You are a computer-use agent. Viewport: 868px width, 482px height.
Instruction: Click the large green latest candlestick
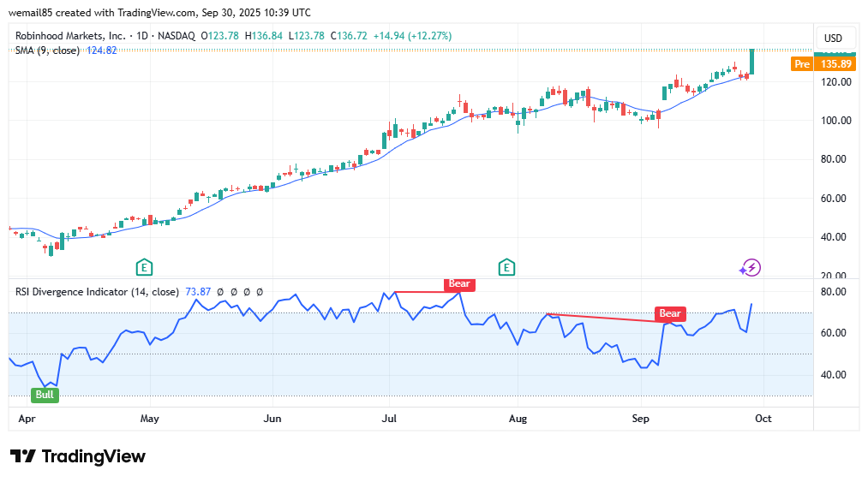pos(751,61)
